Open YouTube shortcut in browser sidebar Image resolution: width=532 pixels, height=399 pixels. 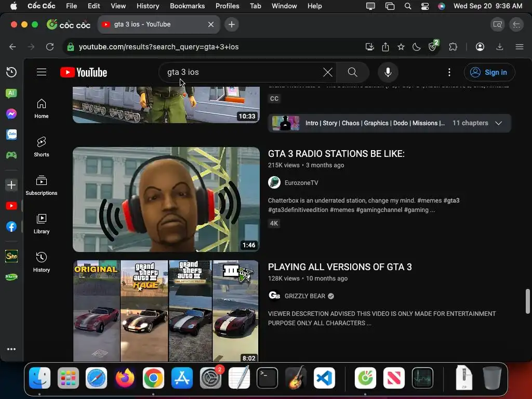(x=11, y=206)
